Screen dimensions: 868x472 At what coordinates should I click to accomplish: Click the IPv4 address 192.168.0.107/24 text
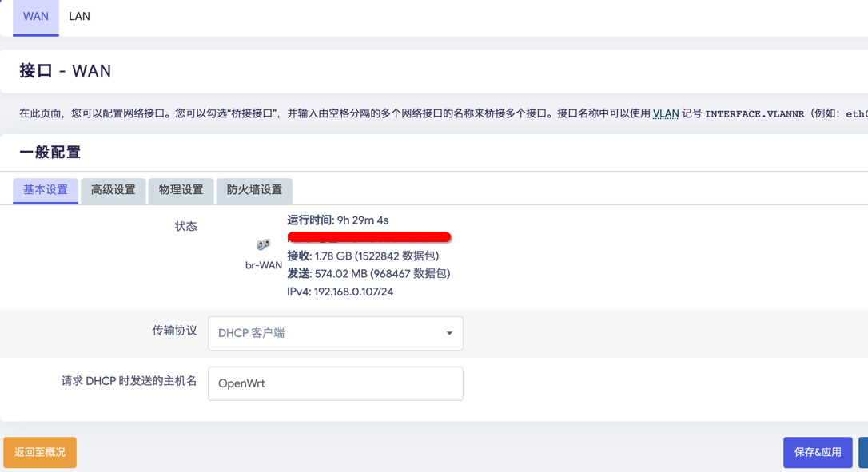pyautogui.click(x=340, y=292)
